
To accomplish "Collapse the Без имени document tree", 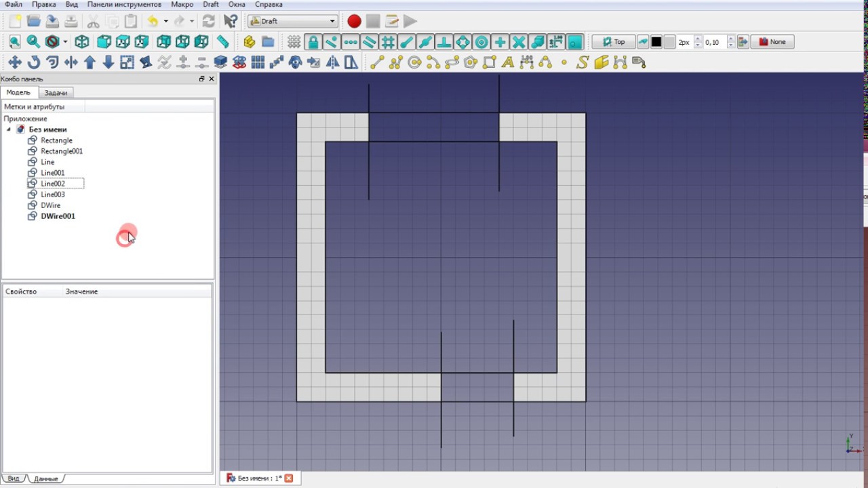I will (9, 129).
